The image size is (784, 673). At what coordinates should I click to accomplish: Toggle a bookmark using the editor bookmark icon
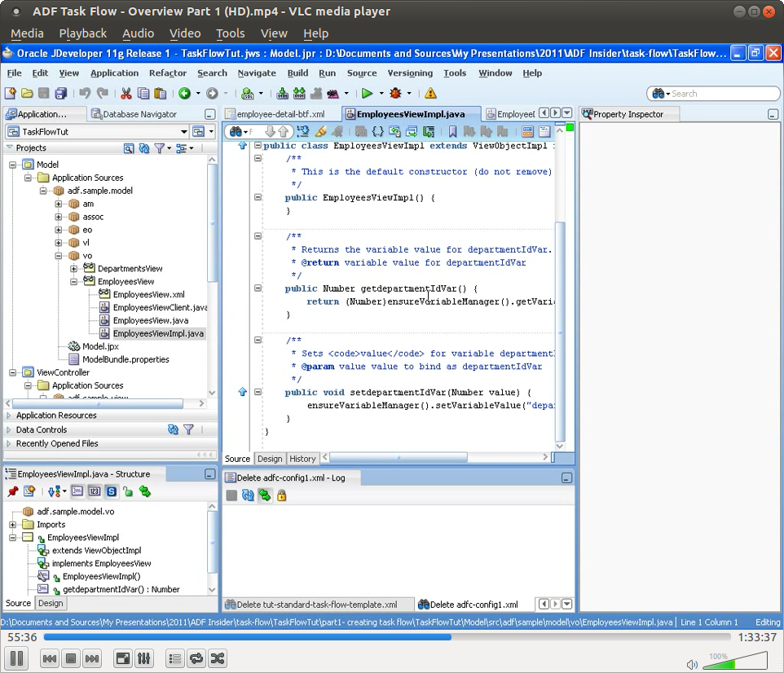coord(452,130)
